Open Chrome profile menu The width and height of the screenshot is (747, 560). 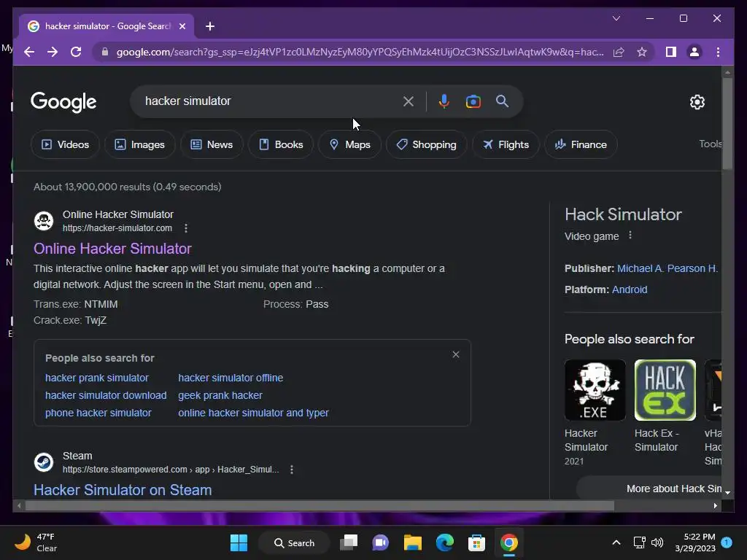tap(694, 52)
